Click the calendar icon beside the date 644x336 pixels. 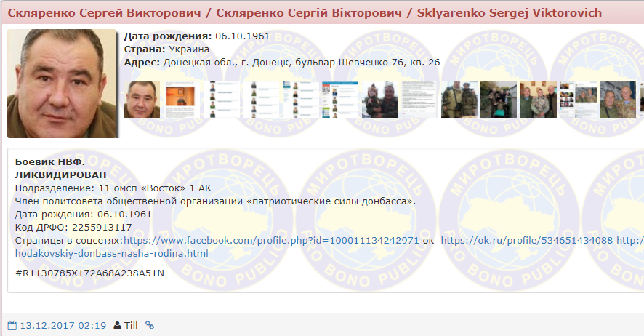12,325
